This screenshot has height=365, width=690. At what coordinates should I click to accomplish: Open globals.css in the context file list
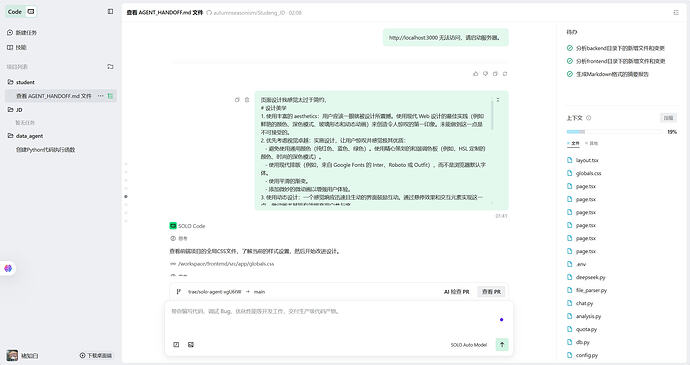point(584,173)
